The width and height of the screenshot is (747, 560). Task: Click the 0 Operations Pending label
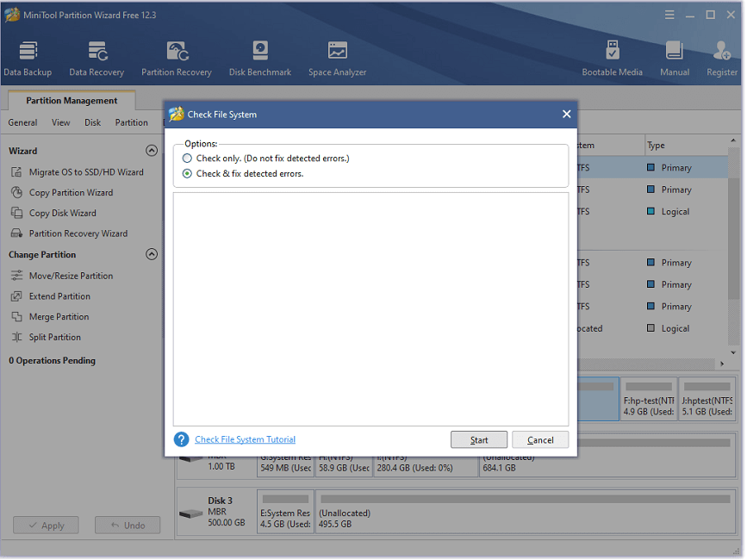coord(52,360)
